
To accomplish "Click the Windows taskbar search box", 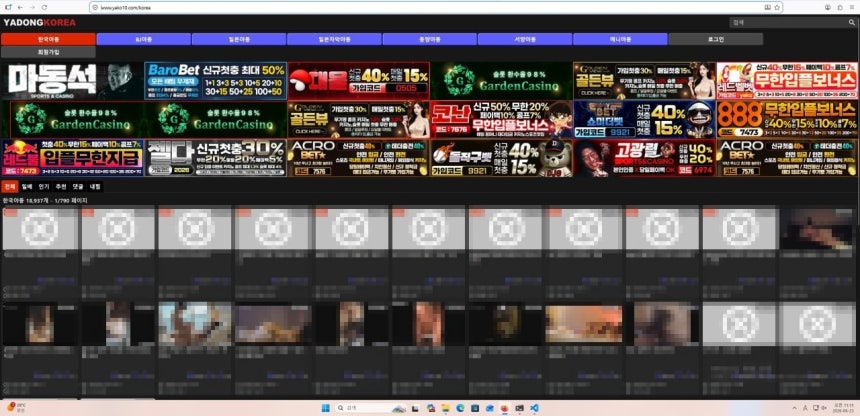I will 370,408.
